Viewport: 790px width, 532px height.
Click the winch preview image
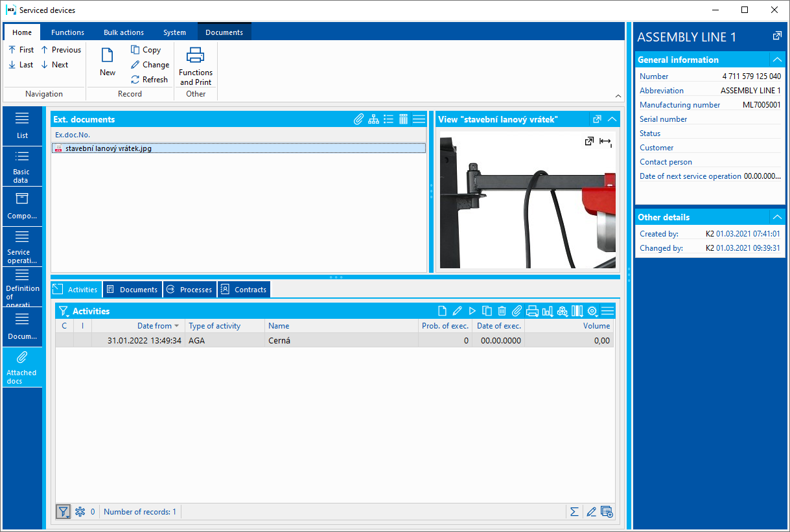tap(528, 200)
